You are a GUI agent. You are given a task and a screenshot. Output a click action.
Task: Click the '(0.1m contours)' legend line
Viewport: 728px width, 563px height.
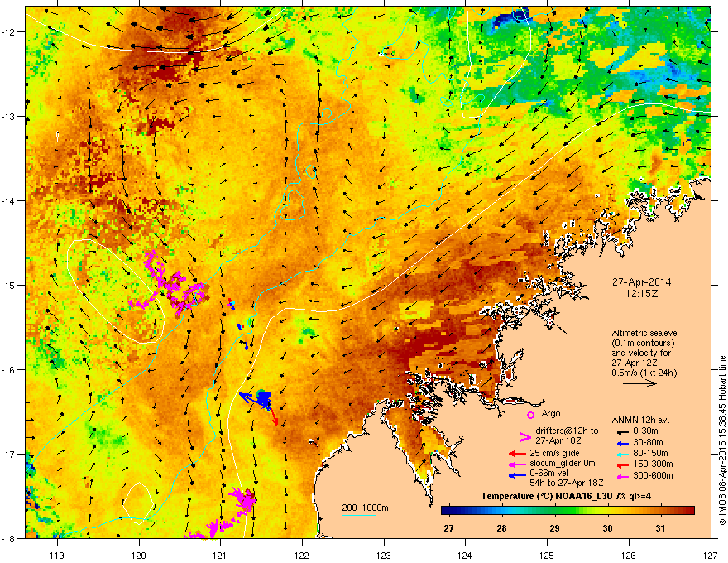coord(643,344)
